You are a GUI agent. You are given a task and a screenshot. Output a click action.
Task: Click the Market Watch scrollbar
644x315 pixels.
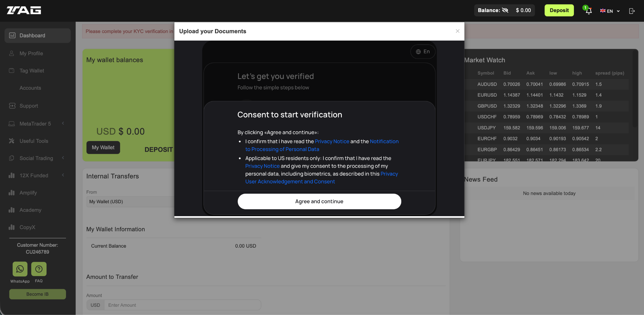coord(635,90)
